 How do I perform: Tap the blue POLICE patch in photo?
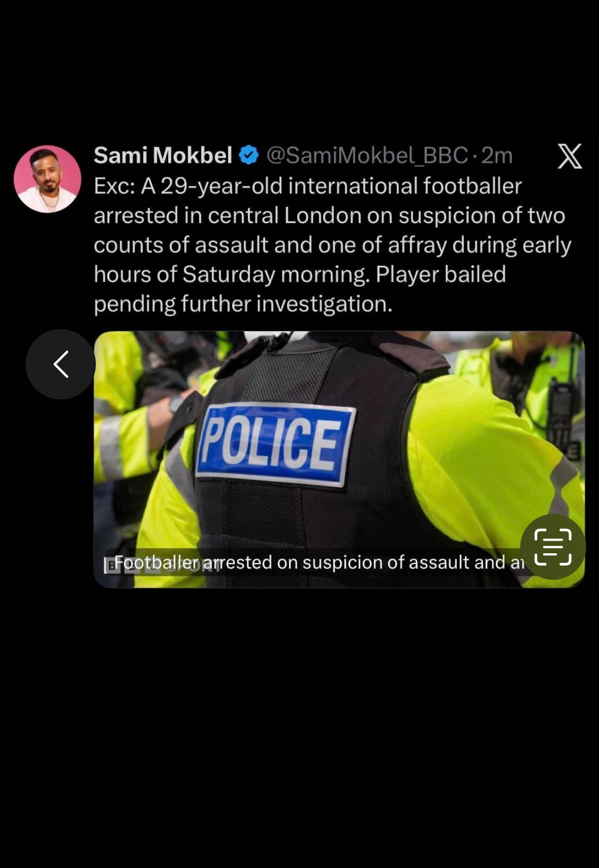(x=275, y=445)
